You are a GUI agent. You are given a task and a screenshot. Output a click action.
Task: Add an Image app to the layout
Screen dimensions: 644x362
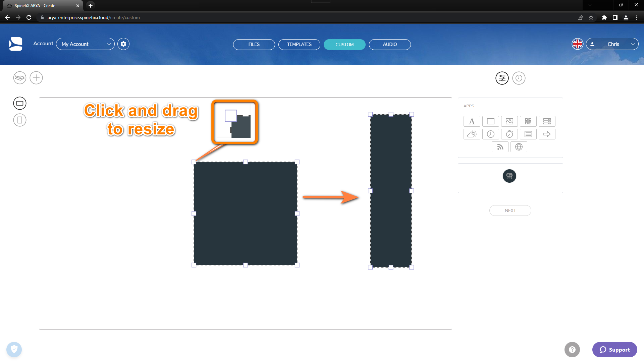point(509,121)
